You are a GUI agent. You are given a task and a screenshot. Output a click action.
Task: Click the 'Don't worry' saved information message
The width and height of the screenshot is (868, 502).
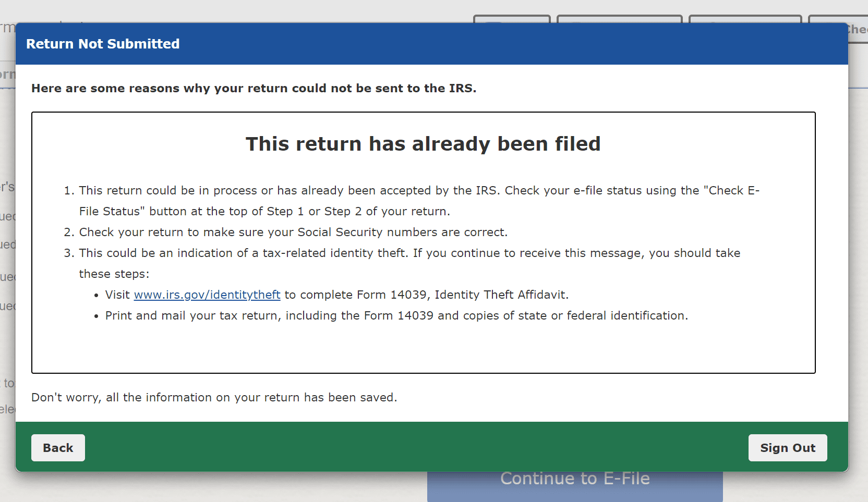[x=214, y=397]
